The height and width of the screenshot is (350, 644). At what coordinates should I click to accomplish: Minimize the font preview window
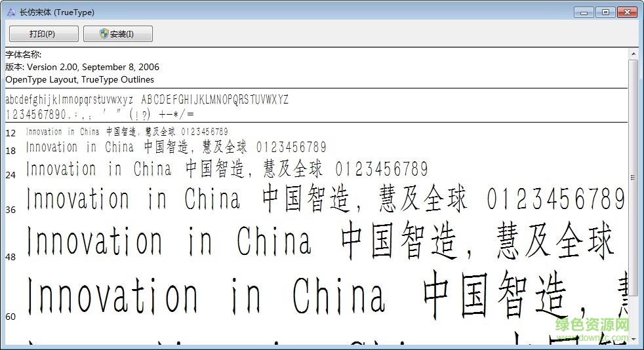pyautogui.click(x=584, y=12)
